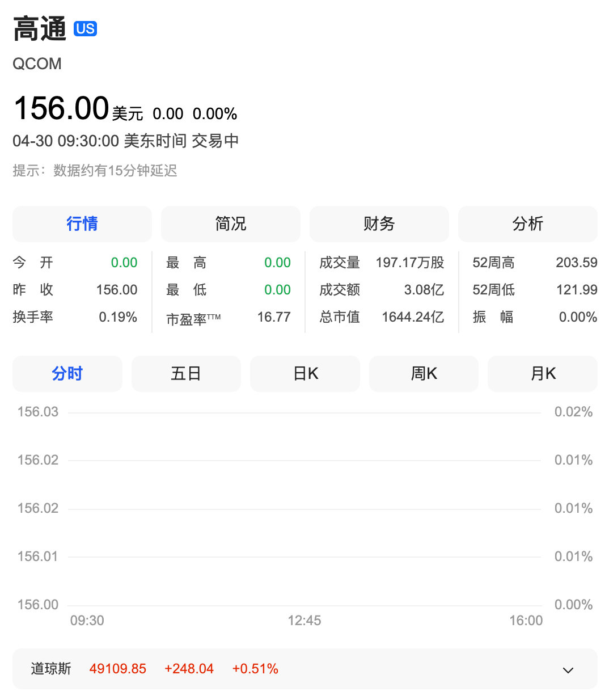Screen dimensions: 609x700
Task: Collapse the Dow Jones bar using the arrow
Action: click(568, 670)
